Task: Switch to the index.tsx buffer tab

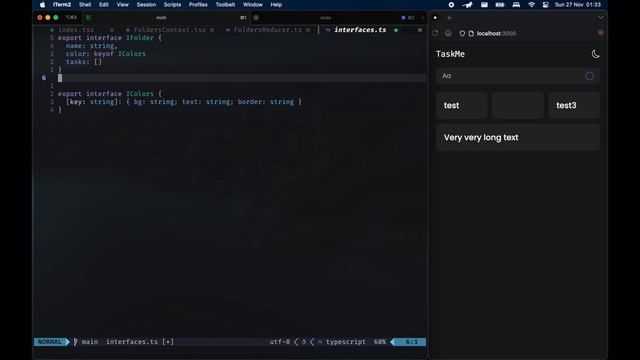Action: [76, 30]
